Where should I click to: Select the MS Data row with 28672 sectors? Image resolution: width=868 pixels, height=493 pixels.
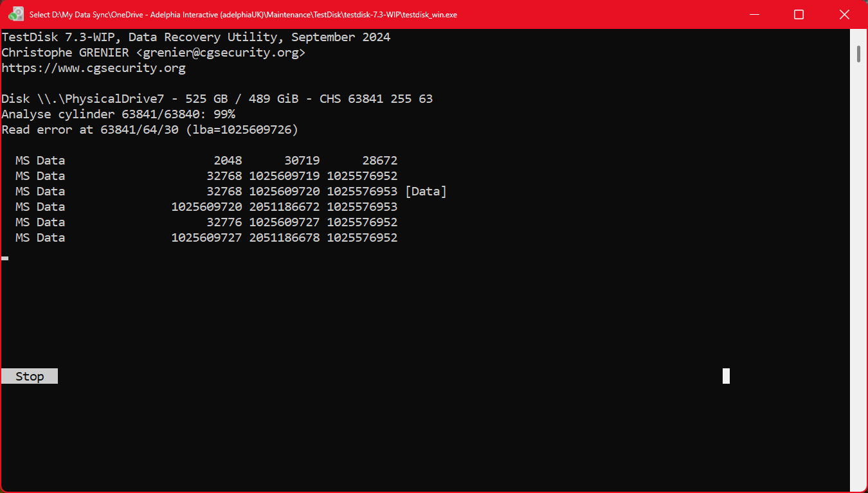(206, 161)
